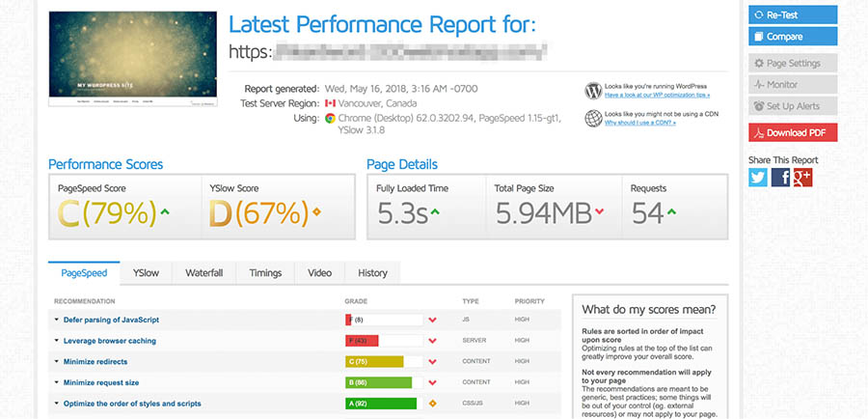Expand Leverage browser caching recommendation
868x419 pixels.
pyautogui.click(x=109, y=341)
